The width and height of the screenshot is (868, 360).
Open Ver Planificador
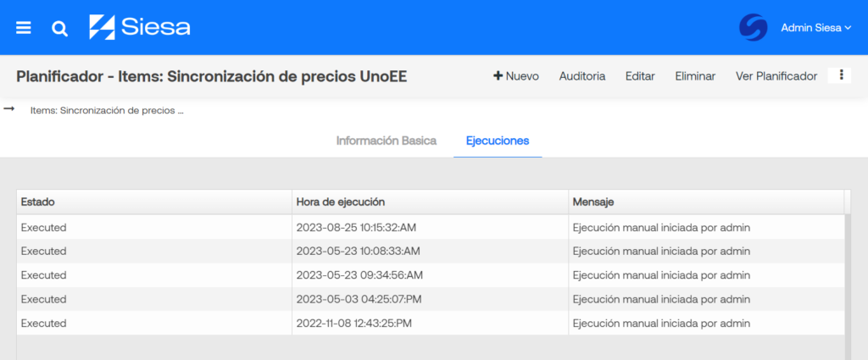coord(776,76)
